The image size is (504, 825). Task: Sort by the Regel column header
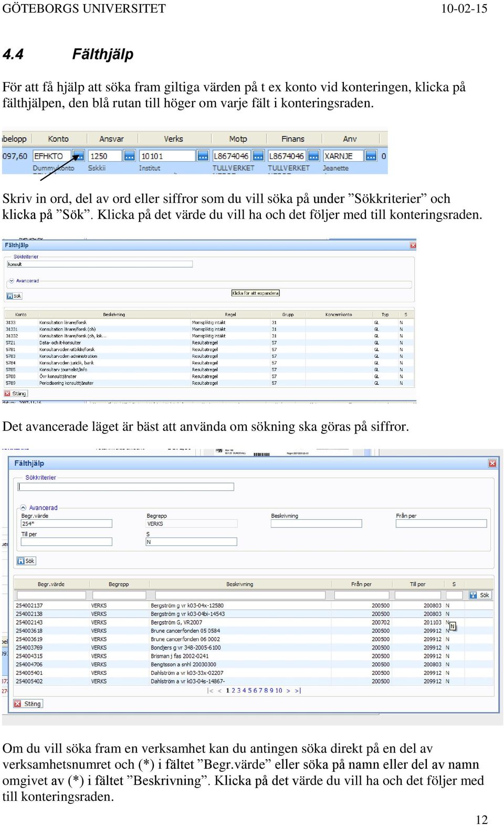pos(230,314)
